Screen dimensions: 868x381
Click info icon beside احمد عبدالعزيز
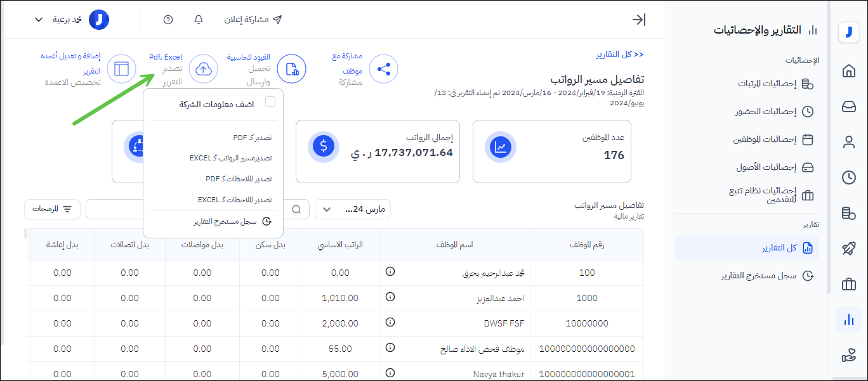[x=390, y=297]
